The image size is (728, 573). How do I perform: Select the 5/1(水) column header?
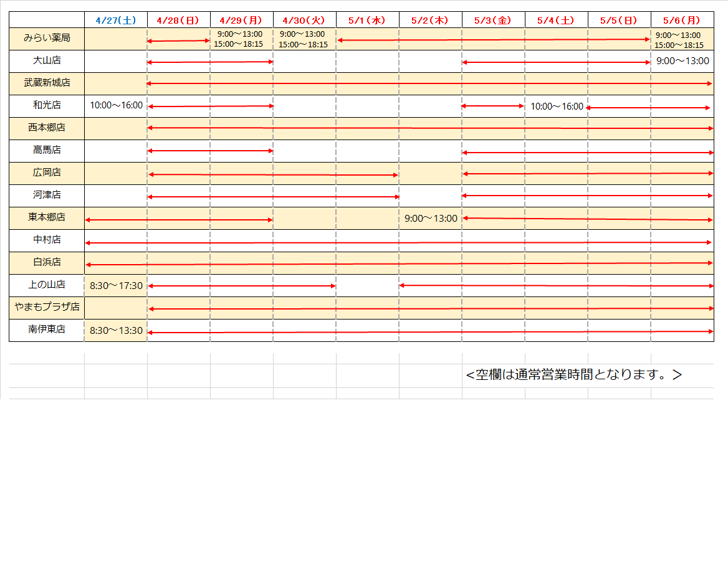point(367,20)
